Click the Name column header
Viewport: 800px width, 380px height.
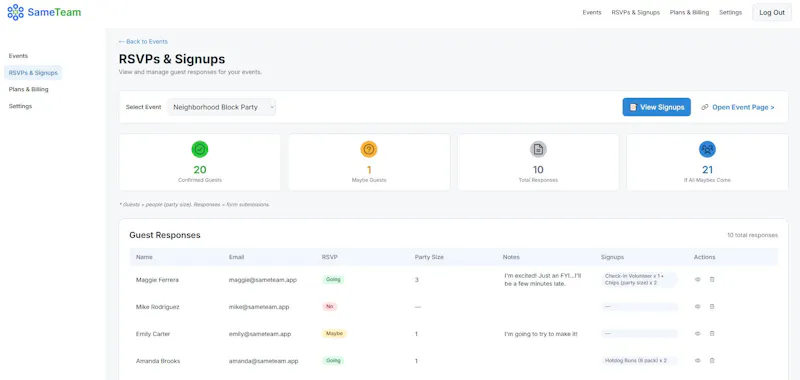pos(144,257)
